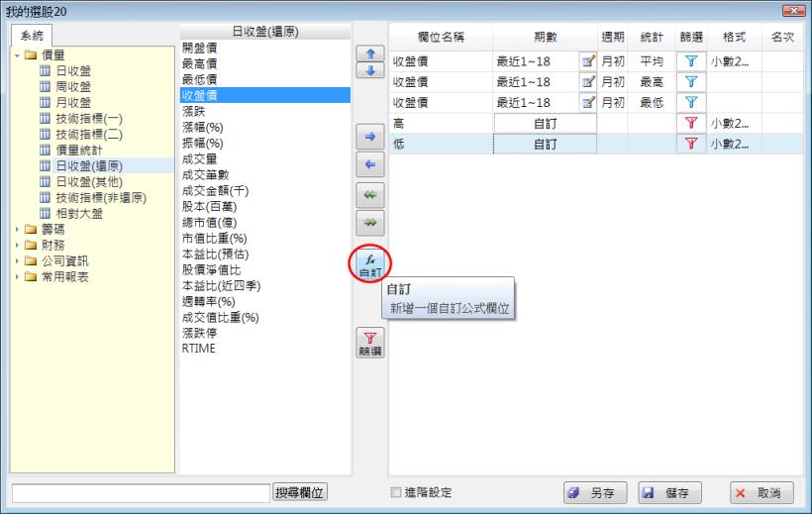Select the 周收盤 table icon in tree
The image size is (812, 514).
point(46,86)
